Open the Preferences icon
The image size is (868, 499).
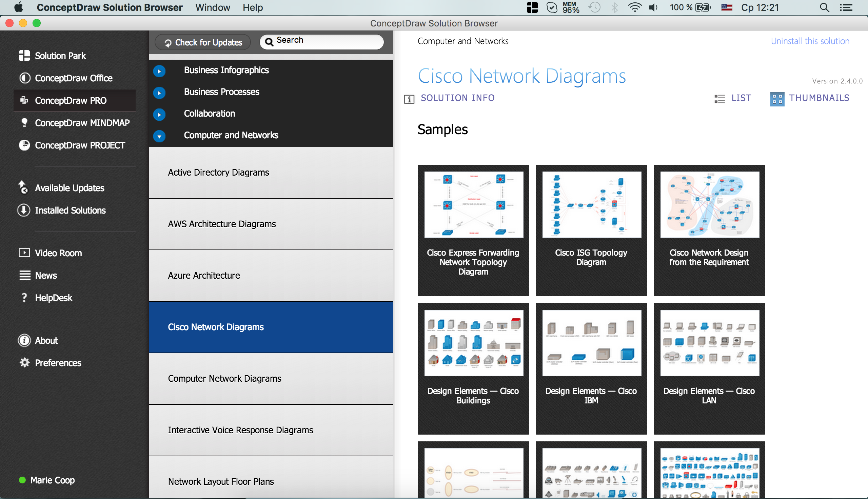24,362
